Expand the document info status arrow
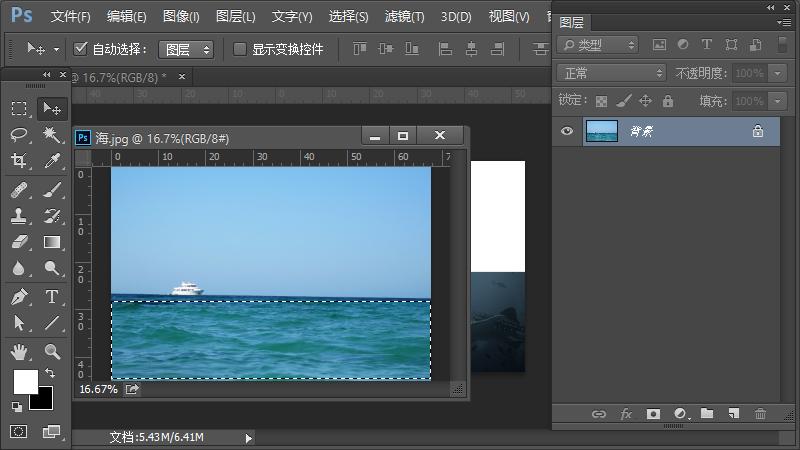 [248, 438]
